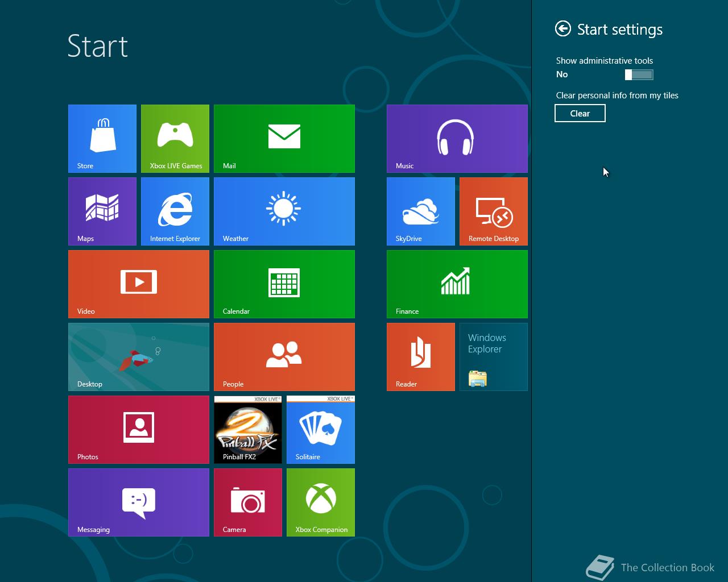Screen dimensions: 728x582
Task: Open the Camera tile
Action: (248, 502)
